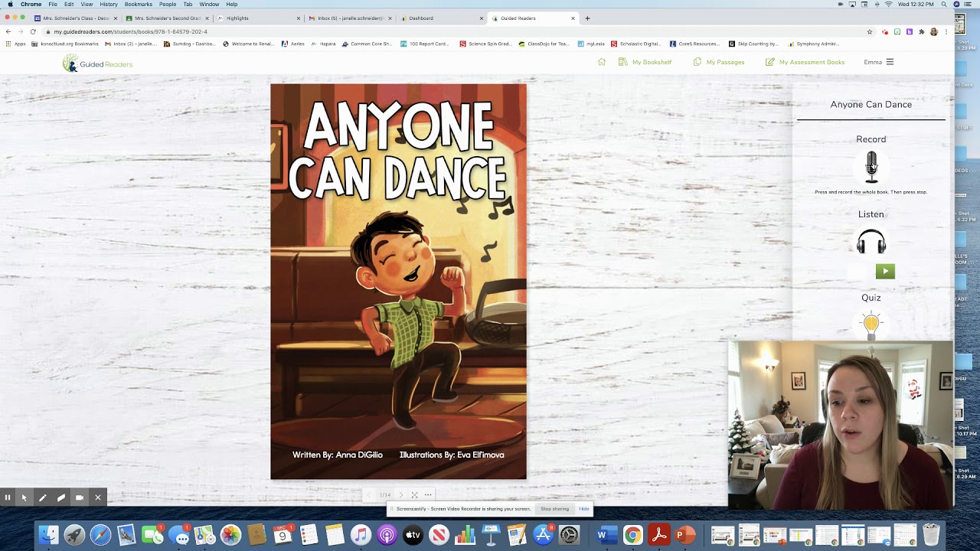This screenshot has width=980, height=551.
Task: Open the File menu in the menu bar
Action: (x=53, y=4)
